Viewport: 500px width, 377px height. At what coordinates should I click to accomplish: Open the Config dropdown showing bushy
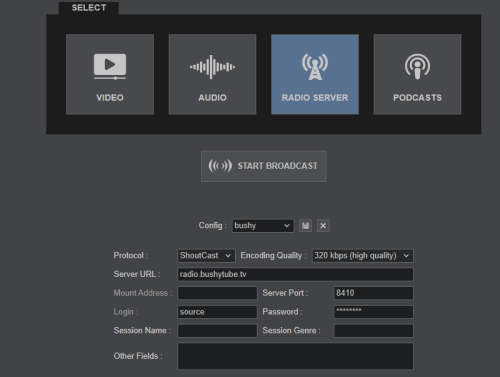click(x=263, y=226)
